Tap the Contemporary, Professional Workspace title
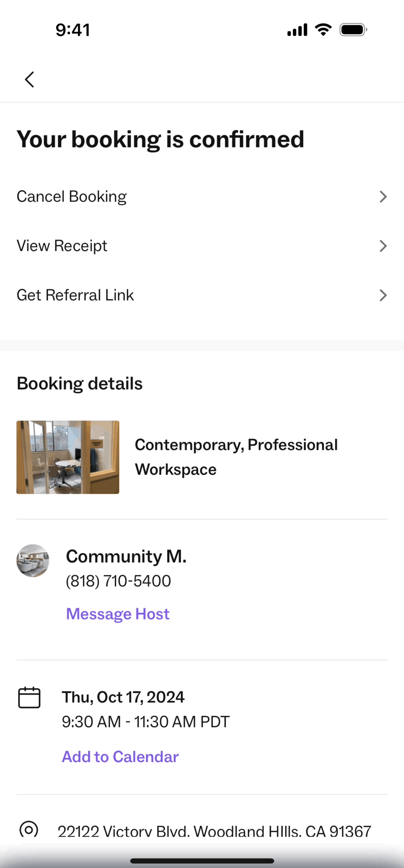The width and height of the screenshot is (404, 868). tap(236, 457)
